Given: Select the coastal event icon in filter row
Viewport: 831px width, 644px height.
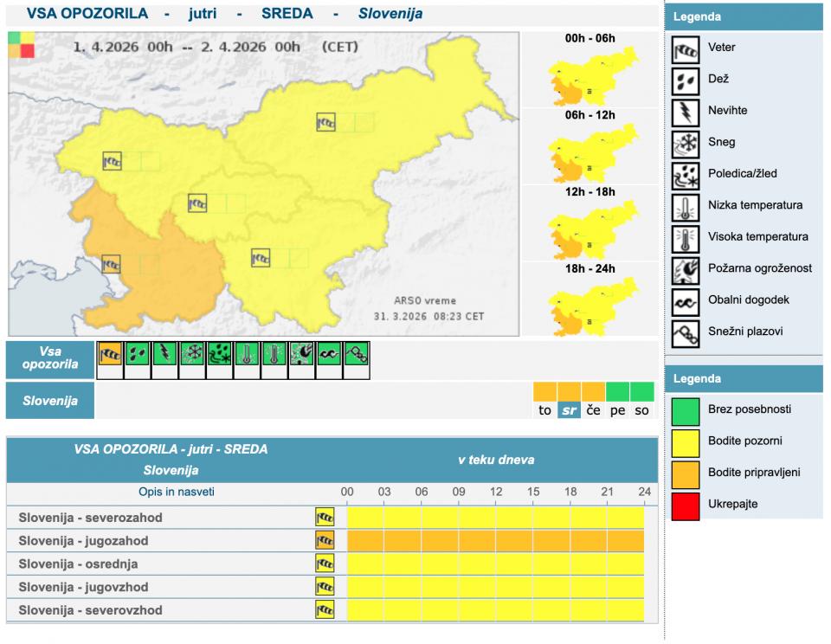Looking at the screenshot, I should click(330, 353).
